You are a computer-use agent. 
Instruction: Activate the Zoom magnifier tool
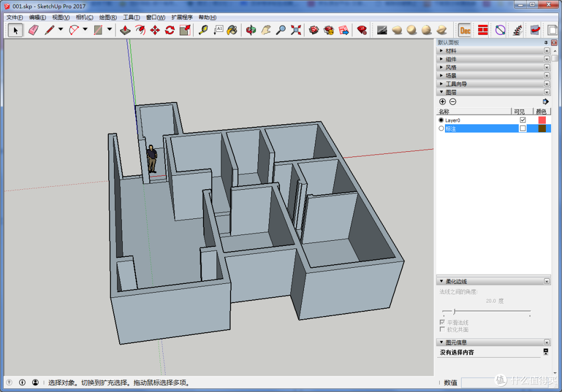click(280, 30)
